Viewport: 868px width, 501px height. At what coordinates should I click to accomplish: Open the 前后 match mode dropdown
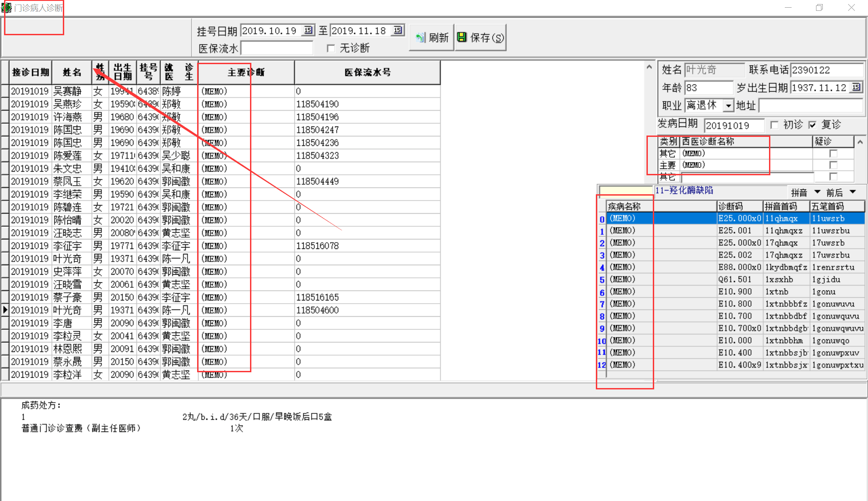point(853,192)
